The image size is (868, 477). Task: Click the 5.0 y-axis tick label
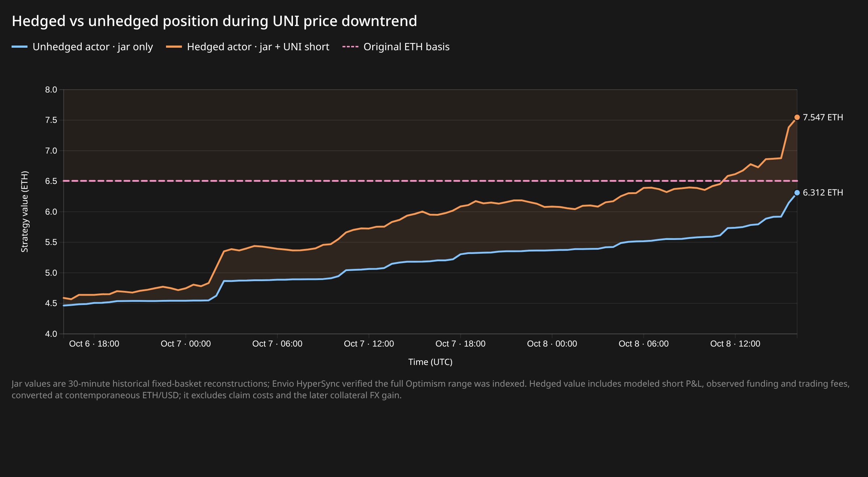[51, 273]
